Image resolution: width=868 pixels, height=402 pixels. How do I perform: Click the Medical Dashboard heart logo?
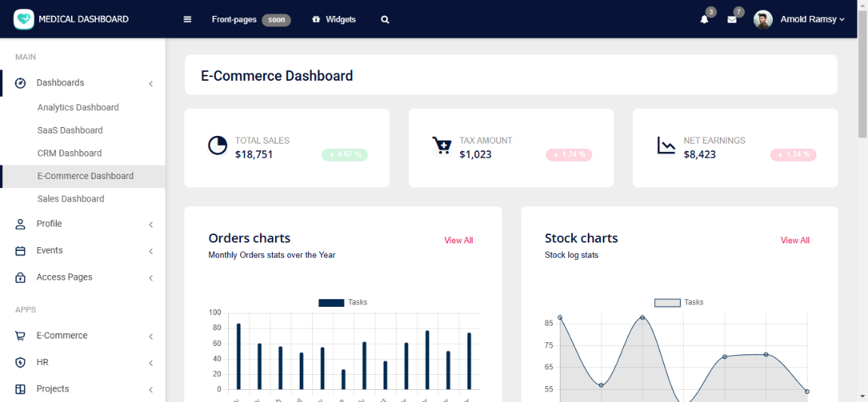[24, 19]
